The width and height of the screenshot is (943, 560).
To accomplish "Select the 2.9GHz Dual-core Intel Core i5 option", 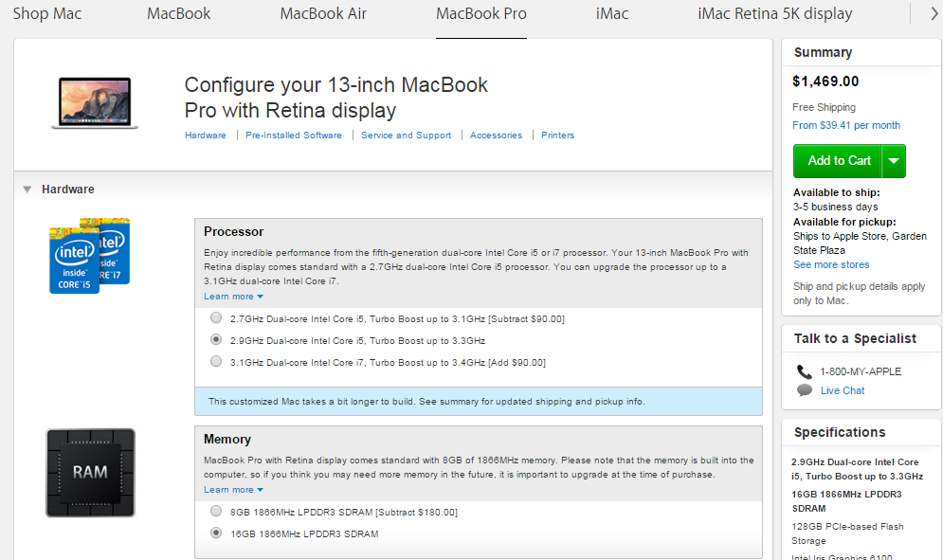I will point(216,340).
